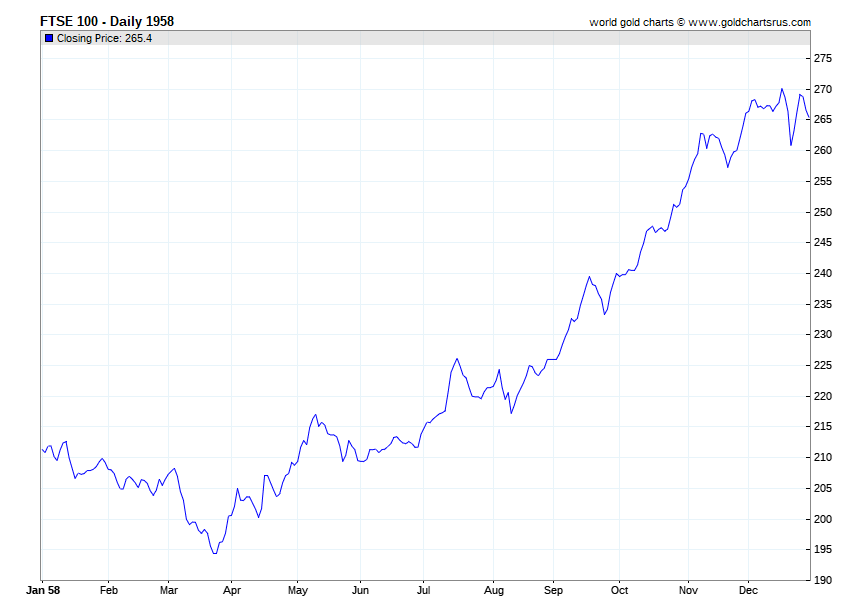Image resolution: width=850 pixels, height=616 pixels.
Task: Click the Jul axis label
Action: (x=423, y=590)
